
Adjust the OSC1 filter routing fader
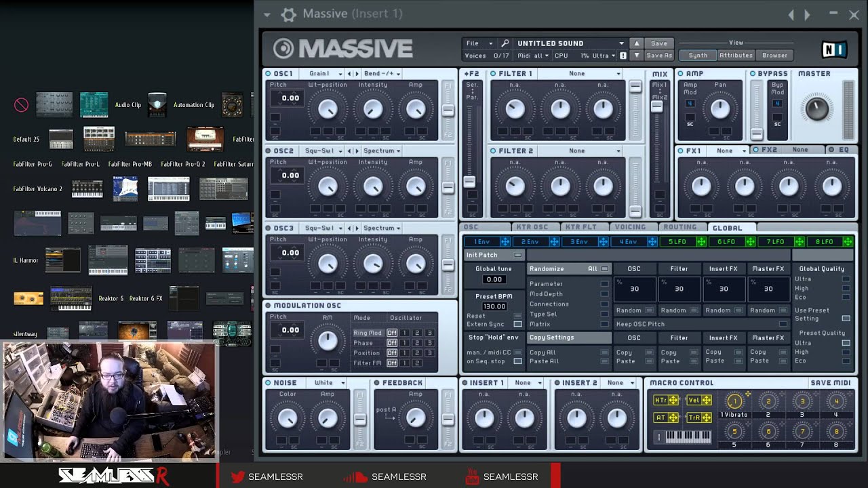448,110
